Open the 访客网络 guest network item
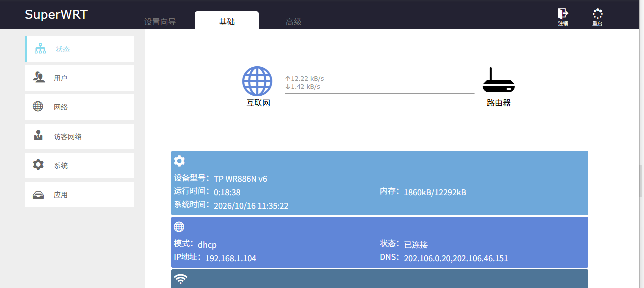 click(79, 136)
